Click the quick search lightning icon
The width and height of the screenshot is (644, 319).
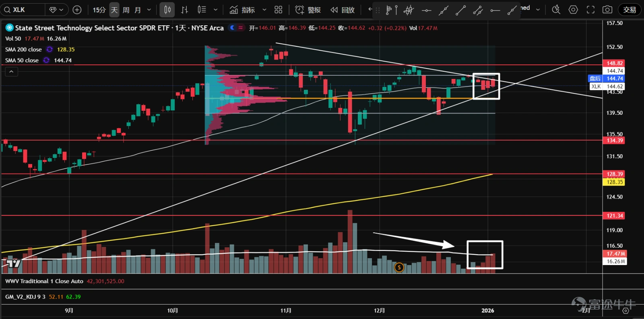556,10
